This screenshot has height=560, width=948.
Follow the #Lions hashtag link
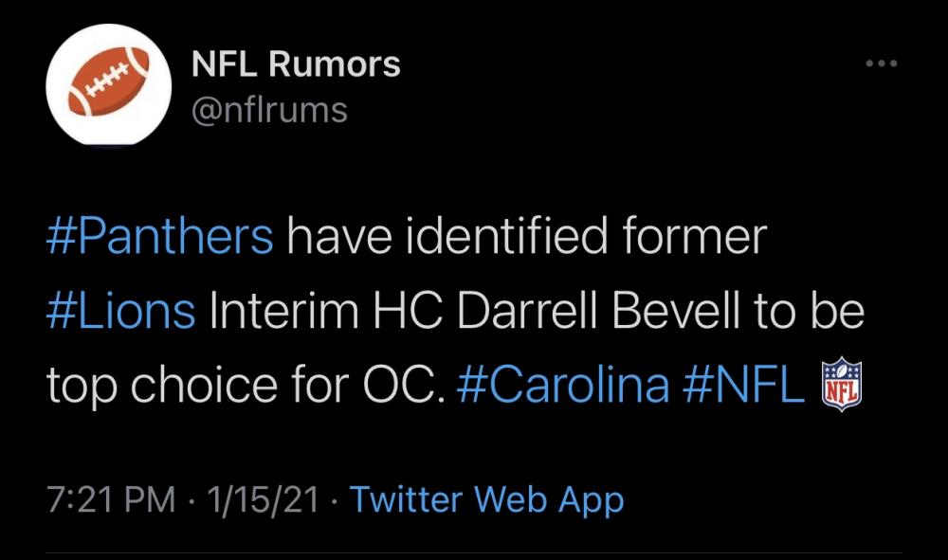pyautogui.click(x=120, y=311)
